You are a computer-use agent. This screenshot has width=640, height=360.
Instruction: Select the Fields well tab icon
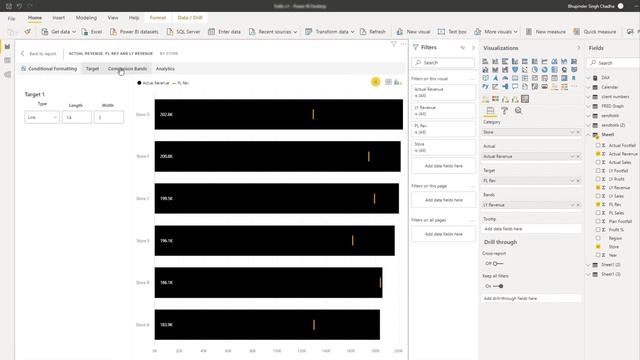490,111
